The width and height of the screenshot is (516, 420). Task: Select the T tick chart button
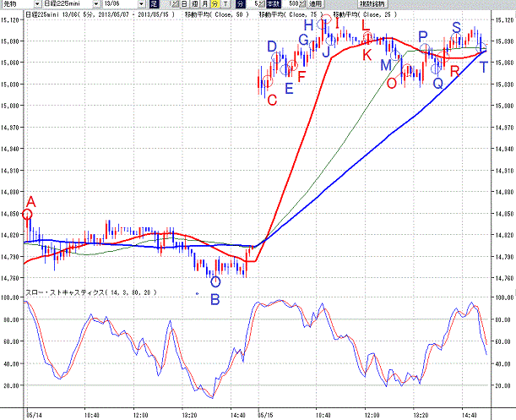(x=225, y=4)
